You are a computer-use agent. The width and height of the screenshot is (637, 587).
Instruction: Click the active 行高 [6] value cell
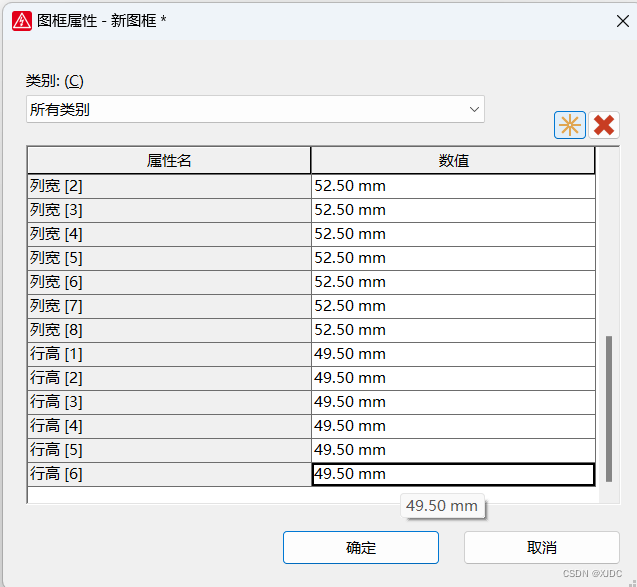click(x=453, y=474)
